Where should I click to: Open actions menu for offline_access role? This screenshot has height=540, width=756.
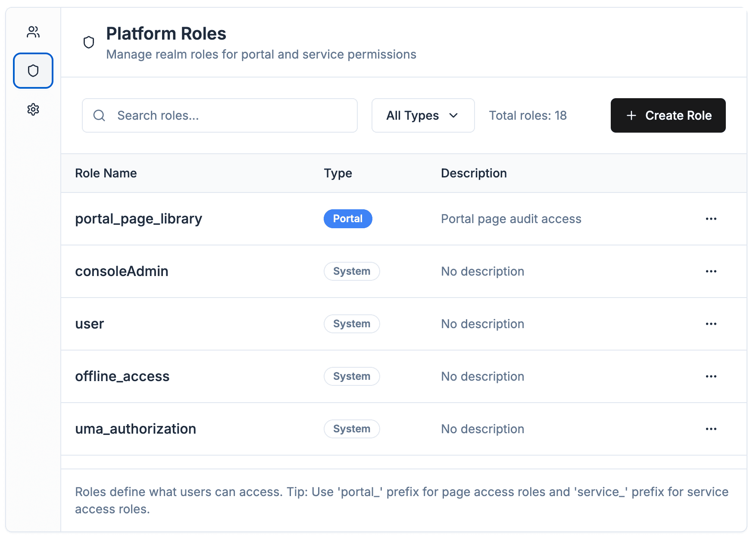(x=711, y=376)
